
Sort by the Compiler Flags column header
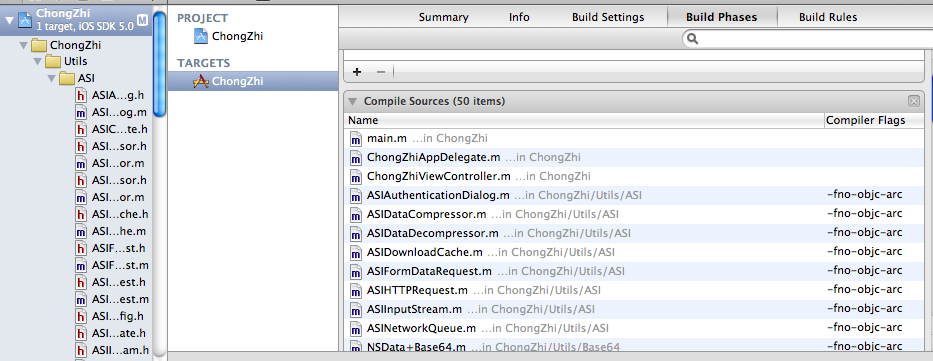tap(874, 120)
